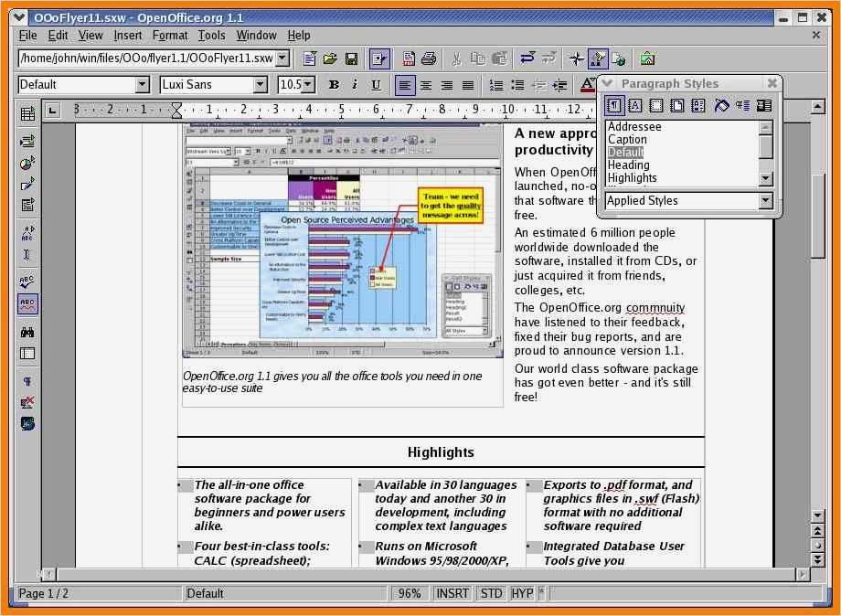
Task: Open the Navigator from the function bar
Action: point(577,58)
